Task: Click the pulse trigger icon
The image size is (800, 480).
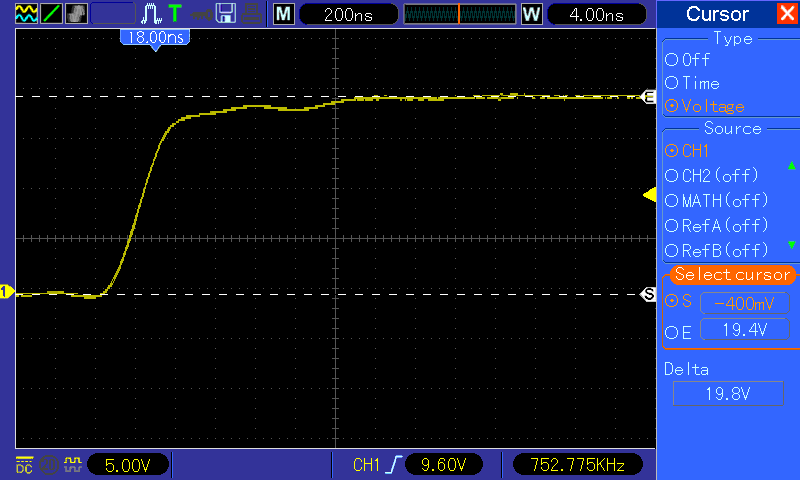Action: (151, 14)
